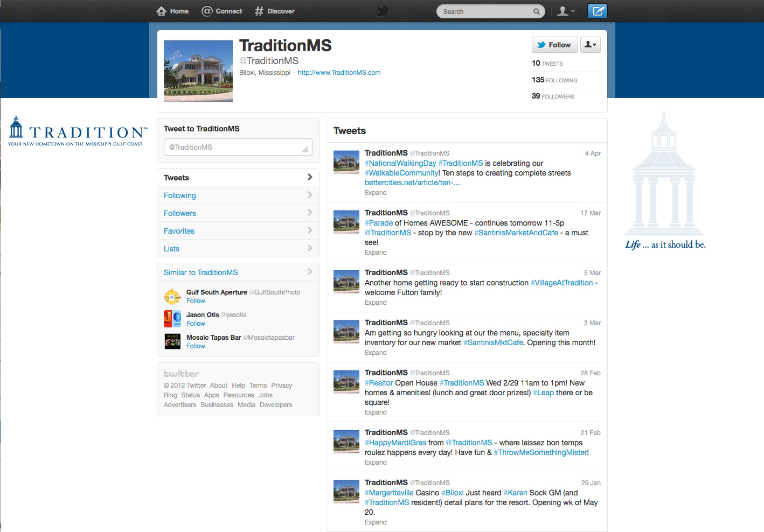This screenshot has width=764, height=532.
Task: Expand the 3 Mar tweet
Action: click(x=376, y=353)
